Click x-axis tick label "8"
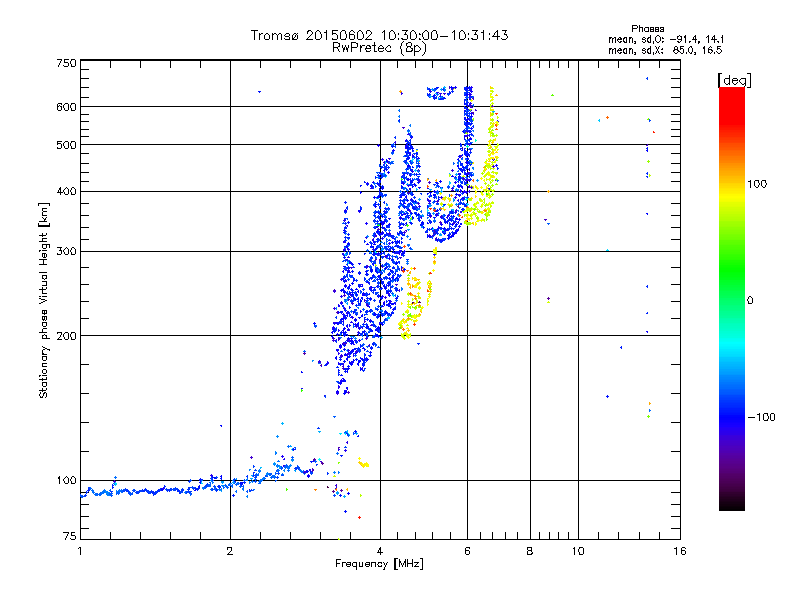Screen dimensions: 800x600 (530, 551)
